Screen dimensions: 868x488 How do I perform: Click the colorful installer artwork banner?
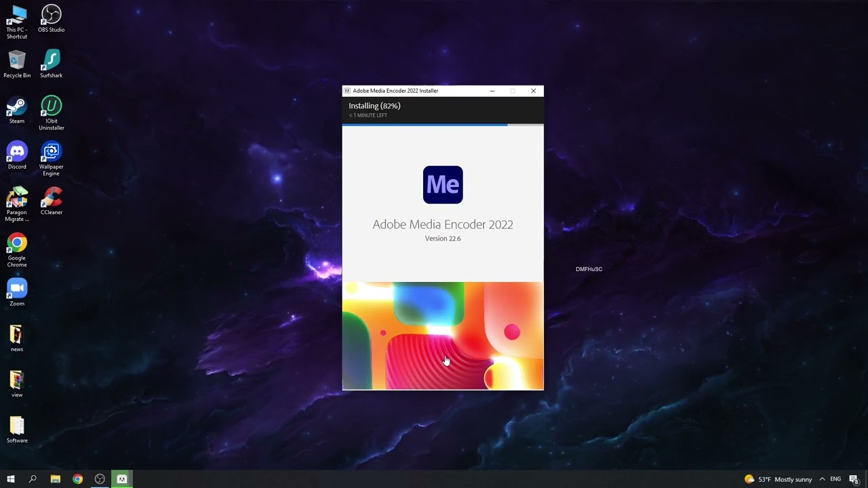pyautogui.click(x=443, y=336)
